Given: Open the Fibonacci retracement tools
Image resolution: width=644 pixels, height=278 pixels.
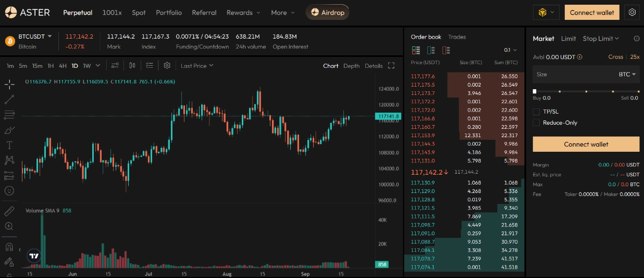Looking at the screenshot, I should [x=9, y=114].
